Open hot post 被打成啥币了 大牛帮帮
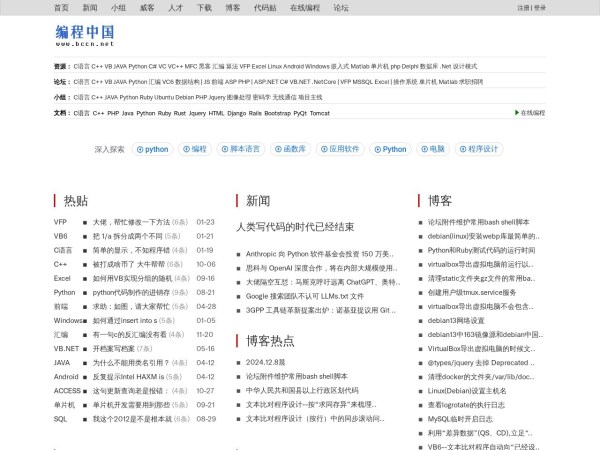 click(129, 264)
